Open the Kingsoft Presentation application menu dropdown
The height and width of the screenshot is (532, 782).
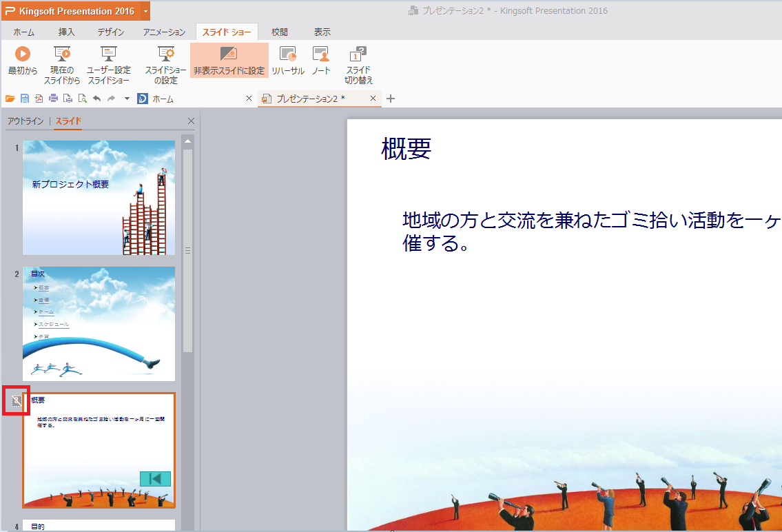145,11
